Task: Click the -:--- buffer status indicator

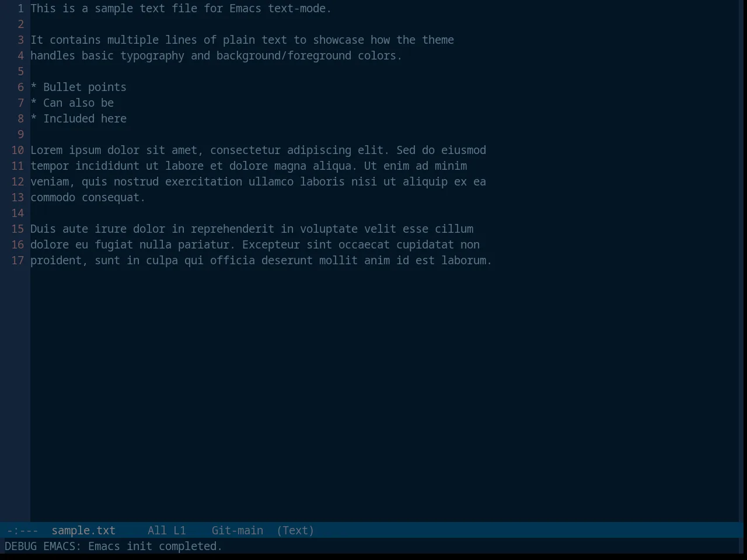Action: (22, 530)
